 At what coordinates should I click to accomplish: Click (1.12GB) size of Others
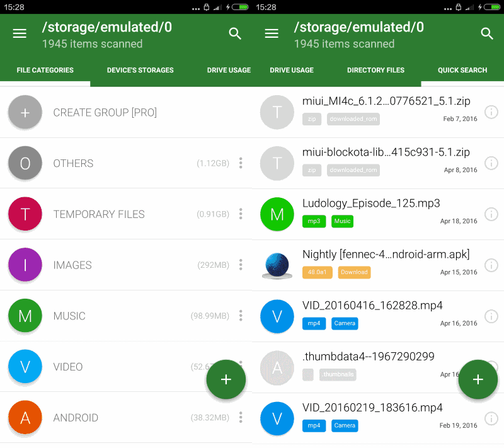coord(213,163)
